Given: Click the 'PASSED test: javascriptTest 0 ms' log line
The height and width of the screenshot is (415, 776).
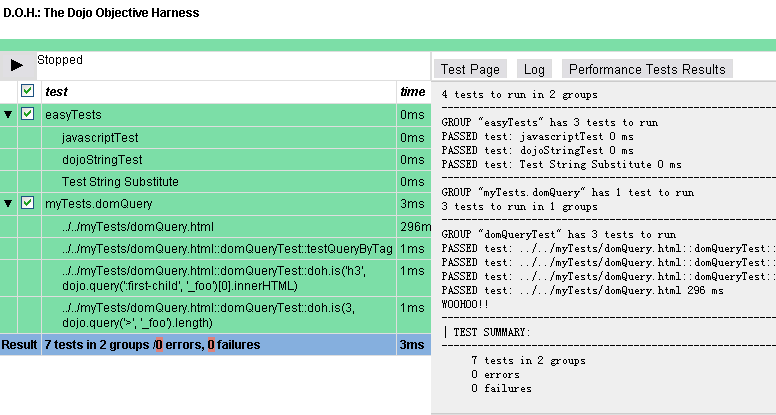Looking at the screenshot, I should point(537,137).
